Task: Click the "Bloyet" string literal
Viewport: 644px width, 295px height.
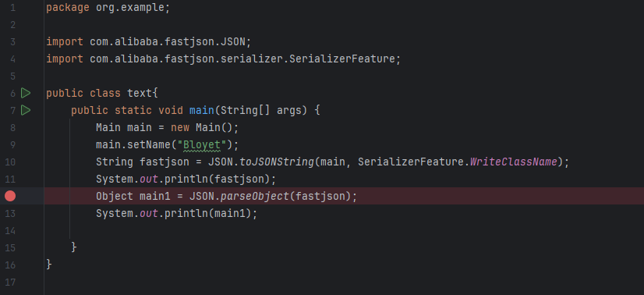Action: (202, 145)
